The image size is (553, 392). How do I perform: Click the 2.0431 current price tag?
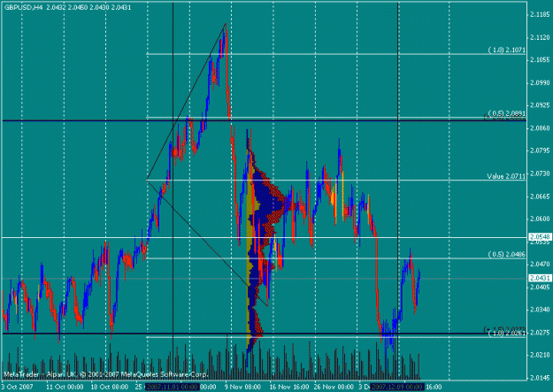coord(540,278)
